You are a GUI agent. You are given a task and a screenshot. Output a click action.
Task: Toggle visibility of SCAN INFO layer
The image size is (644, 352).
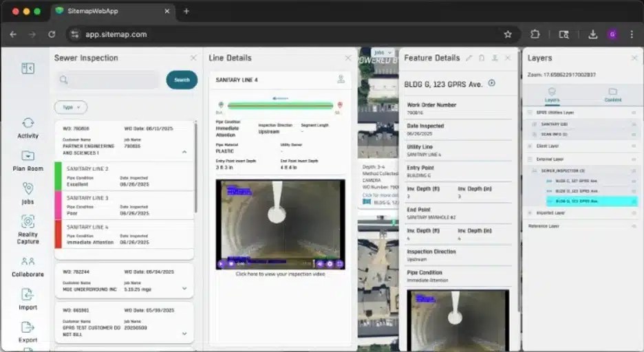point(634,134)
